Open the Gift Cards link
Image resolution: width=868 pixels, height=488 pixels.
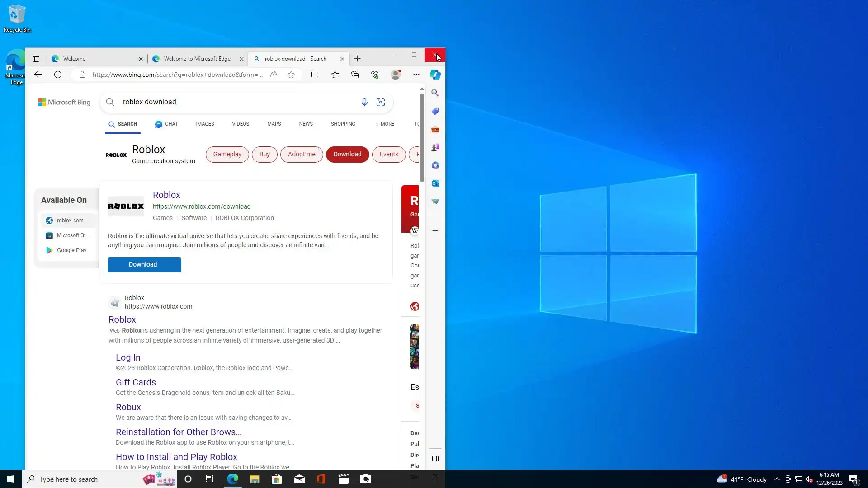pos(136,382)
